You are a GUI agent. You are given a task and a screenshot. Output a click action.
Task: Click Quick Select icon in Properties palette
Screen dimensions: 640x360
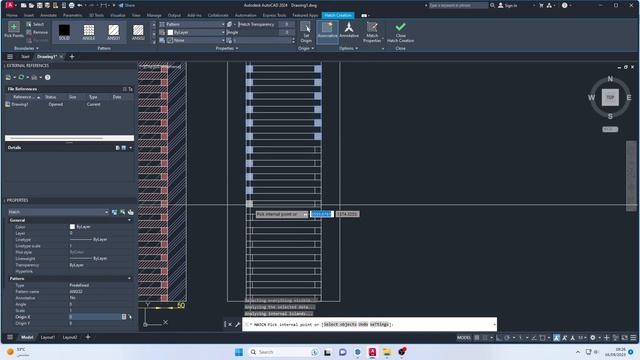(x=122, y=212)
